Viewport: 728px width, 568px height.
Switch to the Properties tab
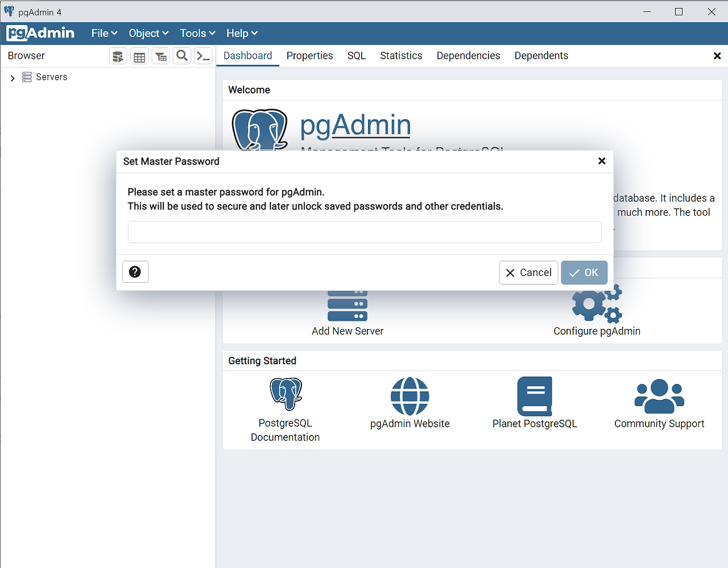(x=310, y=56)
